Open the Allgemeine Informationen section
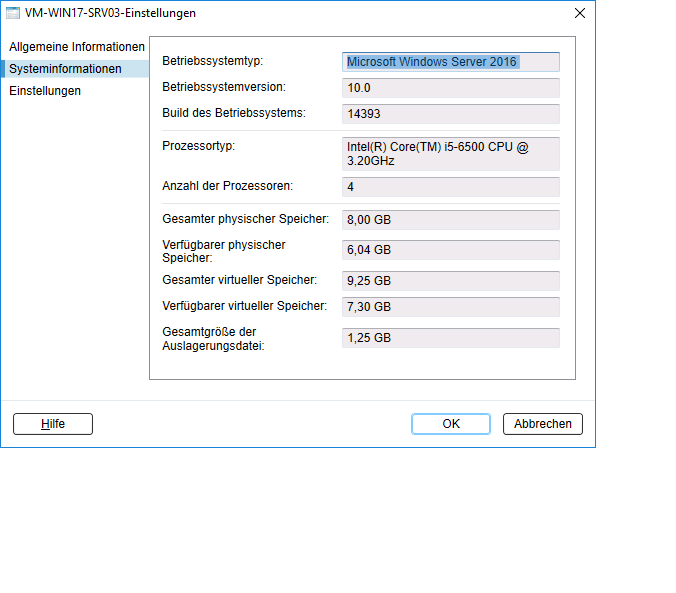 [76, 47]
